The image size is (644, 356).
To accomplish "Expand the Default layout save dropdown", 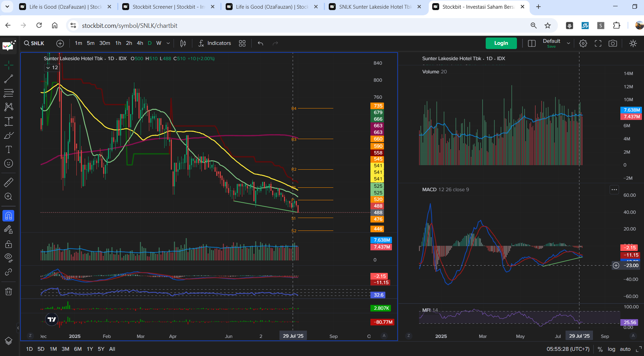I will pos(568,43).
